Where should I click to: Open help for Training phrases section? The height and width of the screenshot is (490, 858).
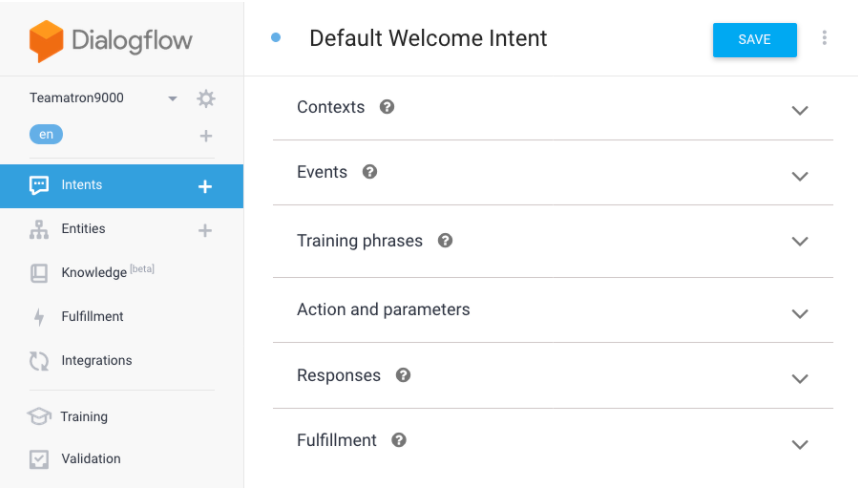coord(445,241)
